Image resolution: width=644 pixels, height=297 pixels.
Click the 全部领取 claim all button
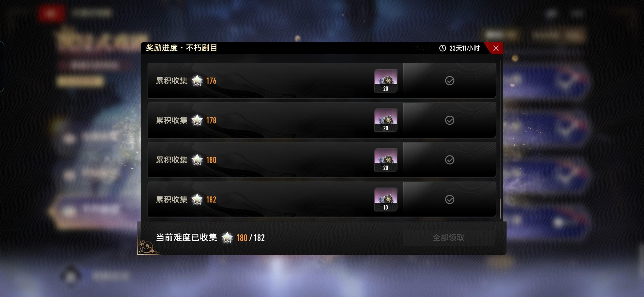[448, 237]
